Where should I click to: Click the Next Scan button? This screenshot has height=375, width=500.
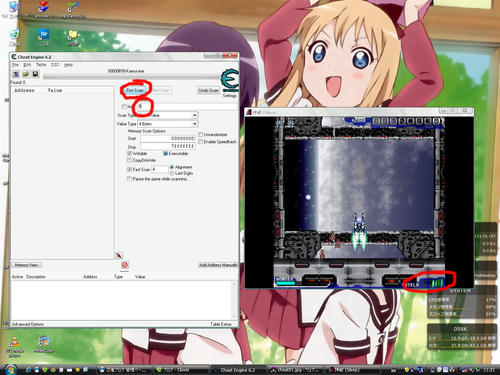(161, 91)
